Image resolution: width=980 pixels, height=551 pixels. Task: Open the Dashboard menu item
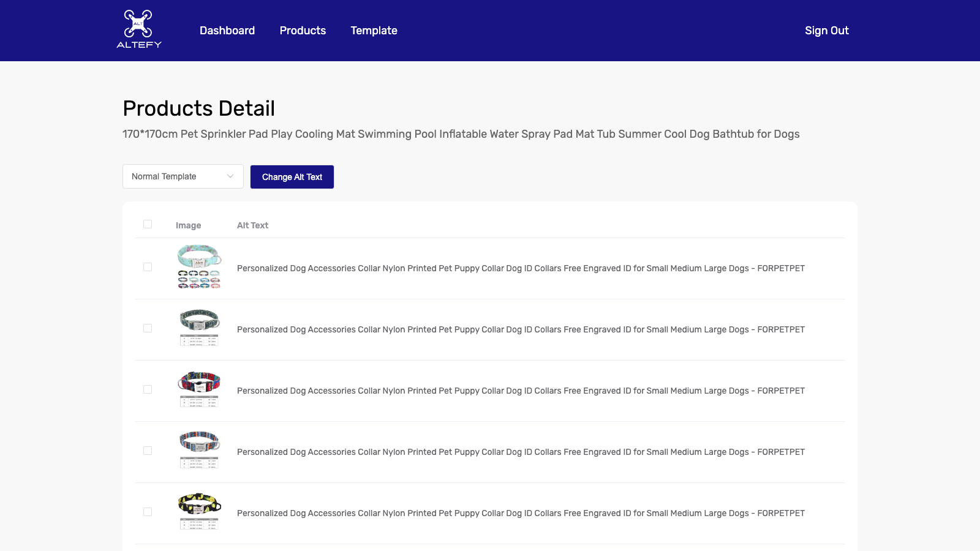(227, 31)
